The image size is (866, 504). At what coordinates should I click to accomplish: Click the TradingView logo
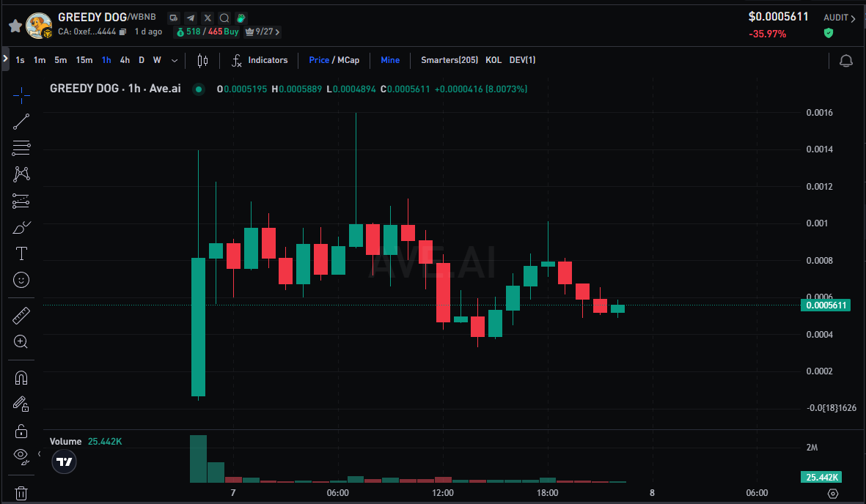(64, 462)
